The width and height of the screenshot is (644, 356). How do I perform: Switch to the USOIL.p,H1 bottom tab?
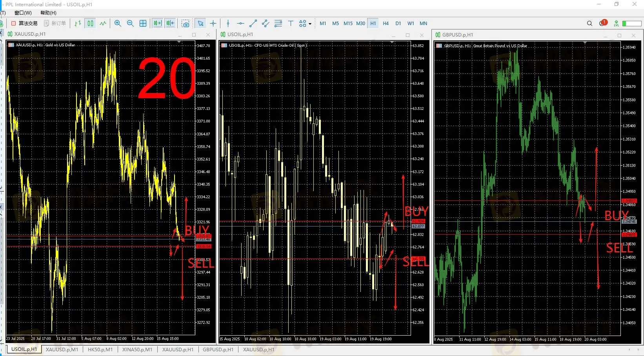(x=24, y=349)
